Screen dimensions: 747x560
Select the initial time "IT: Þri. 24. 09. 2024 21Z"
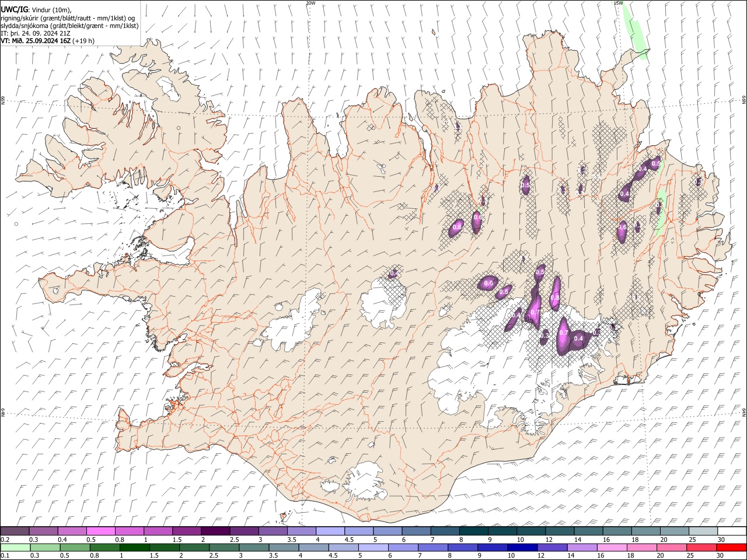click(36, 33)
